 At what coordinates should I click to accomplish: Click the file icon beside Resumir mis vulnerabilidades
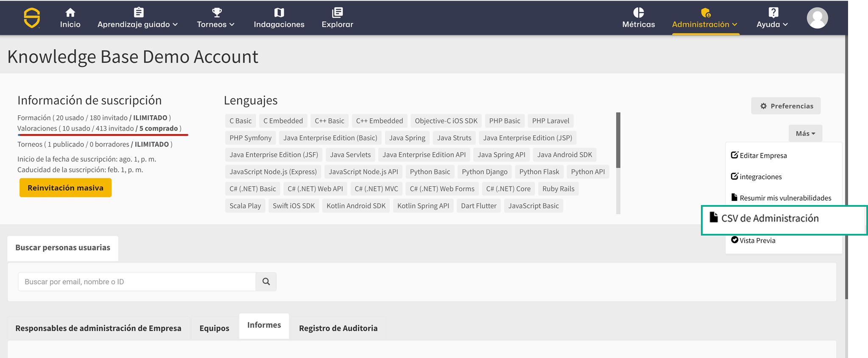(x=734, y=197)
